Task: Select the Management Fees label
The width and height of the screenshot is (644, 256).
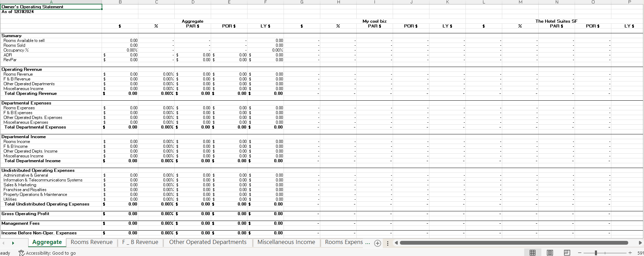Action: pos(21,223)
